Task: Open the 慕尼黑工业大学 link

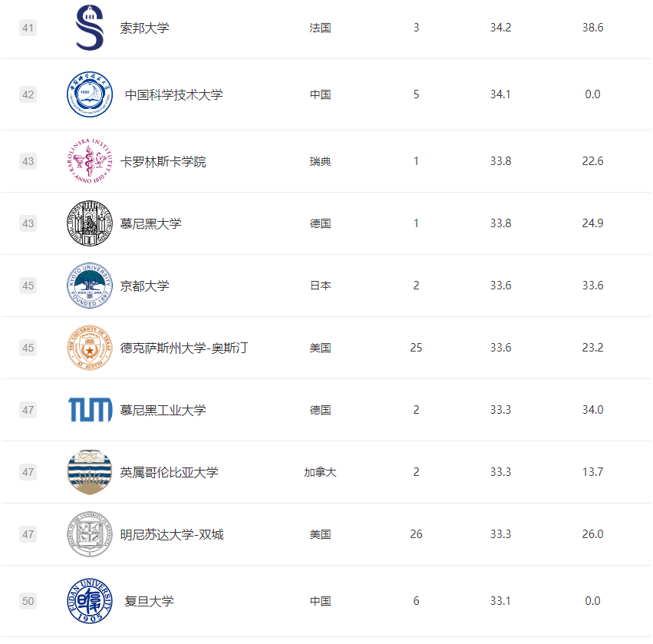Action: [163, 410]
